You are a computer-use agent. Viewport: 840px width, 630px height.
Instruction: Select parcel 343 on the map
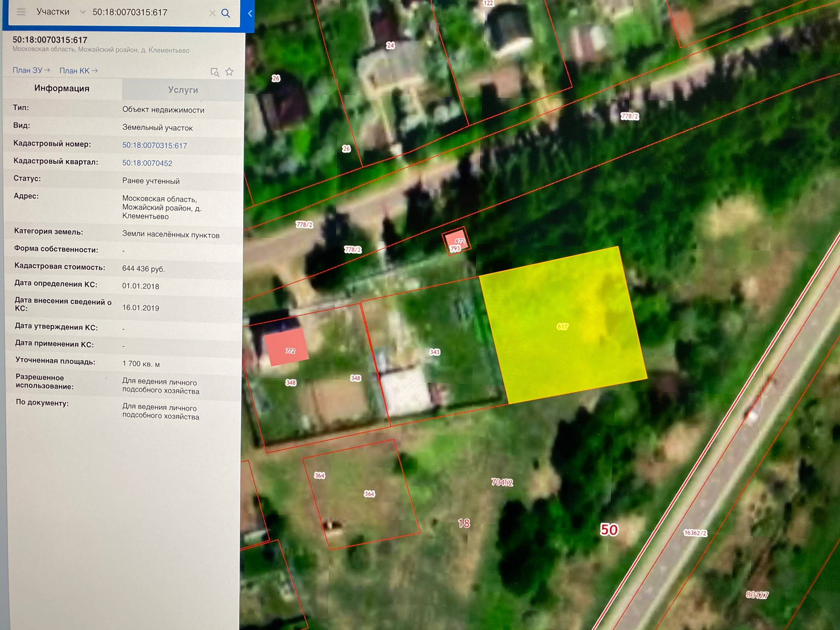(x=434, y=352)
